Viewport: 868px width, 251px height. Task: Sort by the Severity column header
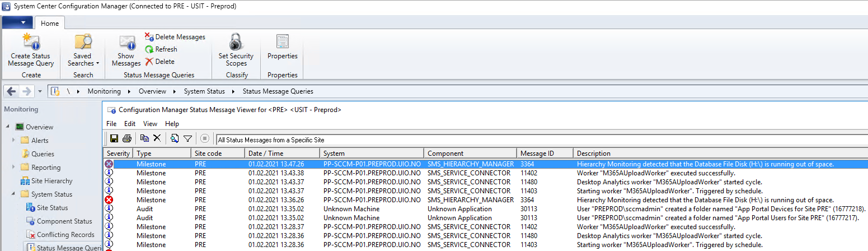(x=118, y=154)
